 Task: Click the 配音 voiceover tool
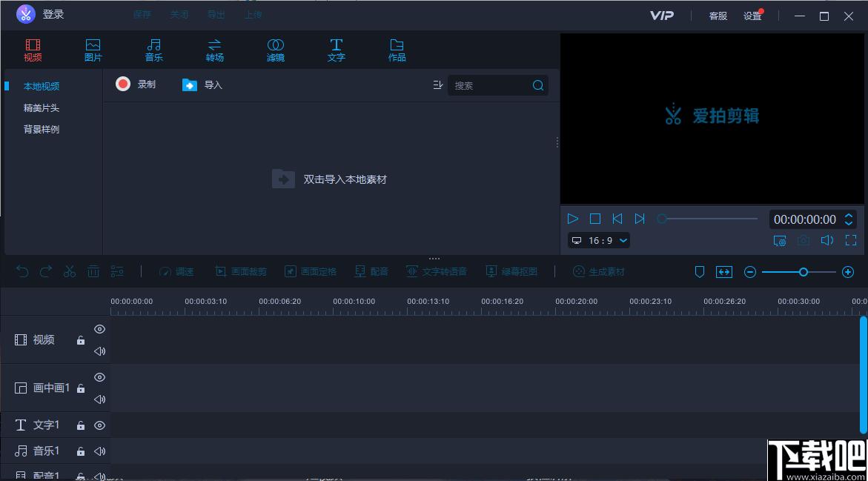coord(371,272)
